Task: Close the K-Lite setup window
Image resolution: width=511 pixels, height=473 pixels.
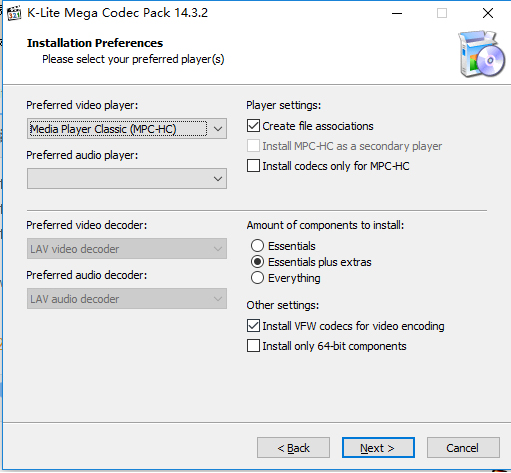Action: tap(488, 13)
